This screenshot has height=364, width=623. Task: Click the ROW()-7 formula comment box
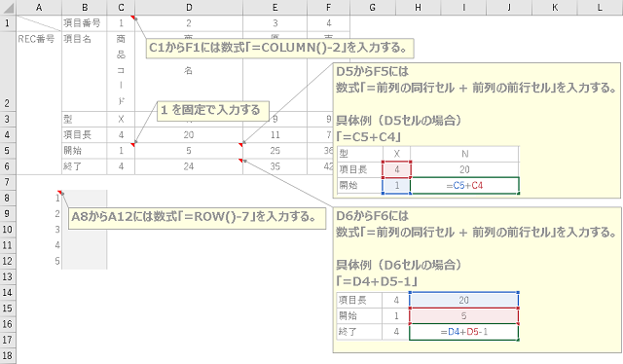coord(197,217)
